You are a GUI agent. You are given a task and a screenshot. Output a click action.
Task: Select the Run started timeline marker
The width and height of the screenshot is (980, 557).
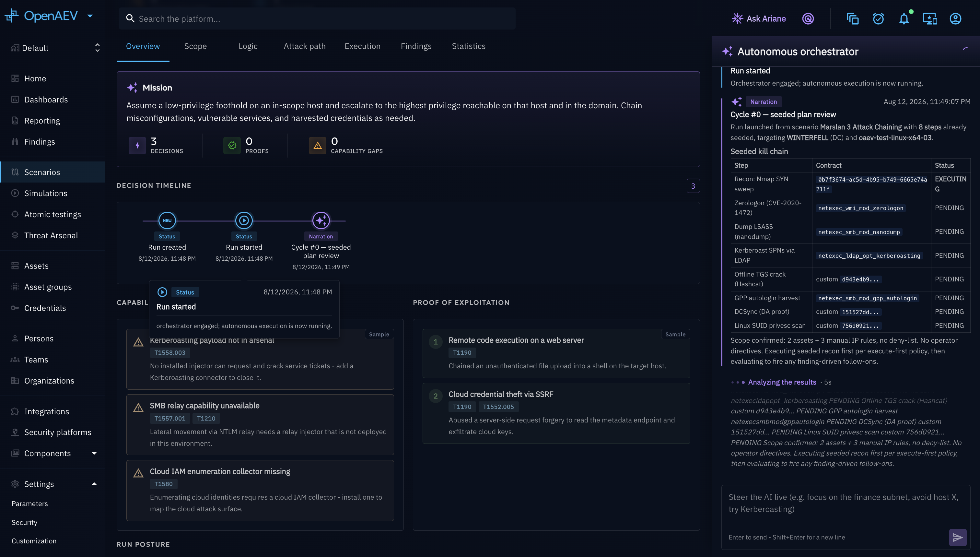pos(244,220)
